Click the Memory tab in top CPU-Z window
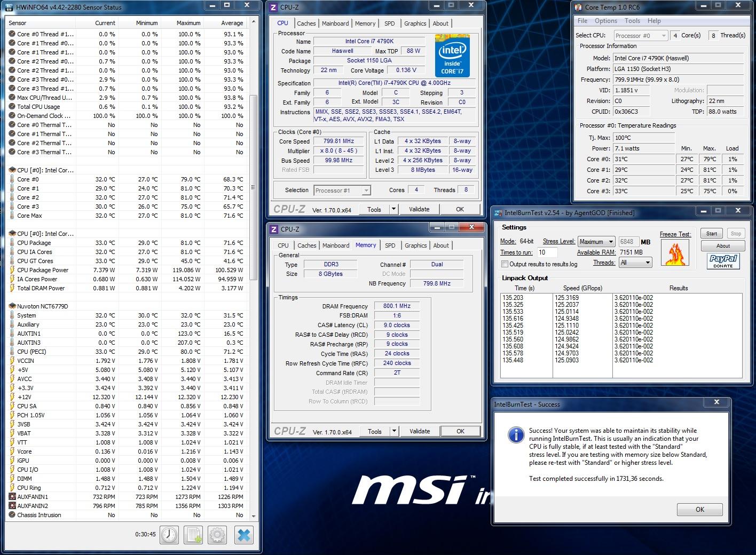 click(365, 23)
